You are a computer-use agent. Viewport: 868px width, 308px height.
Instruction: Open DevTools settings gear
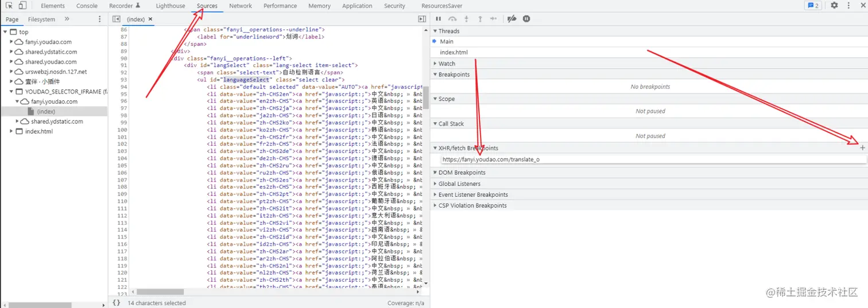pos(834,6)
